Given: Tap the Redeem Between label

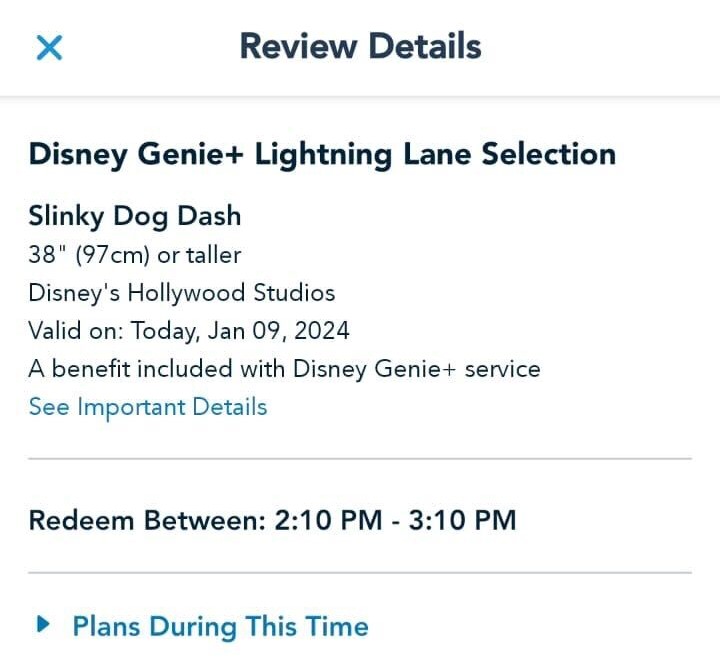Looking at the screenshot, I should (x=142, y=521).
